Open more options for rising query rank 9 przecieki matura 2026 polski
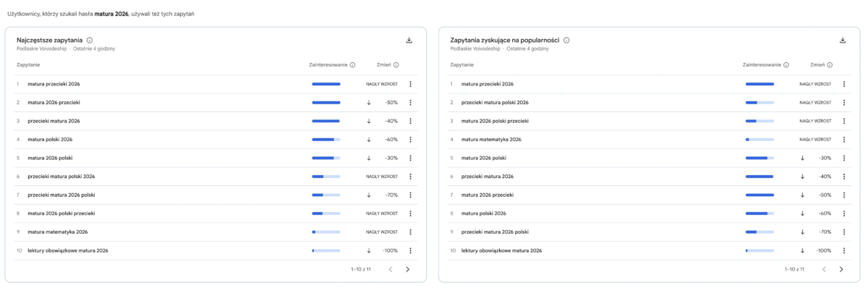 [x=844, y=232]
